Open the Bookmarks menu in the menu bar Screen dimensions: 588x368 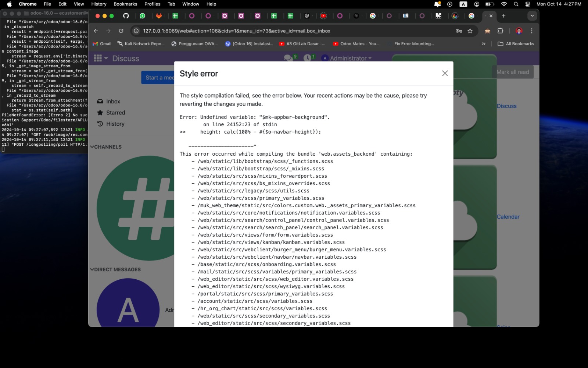tap(125, 4)
